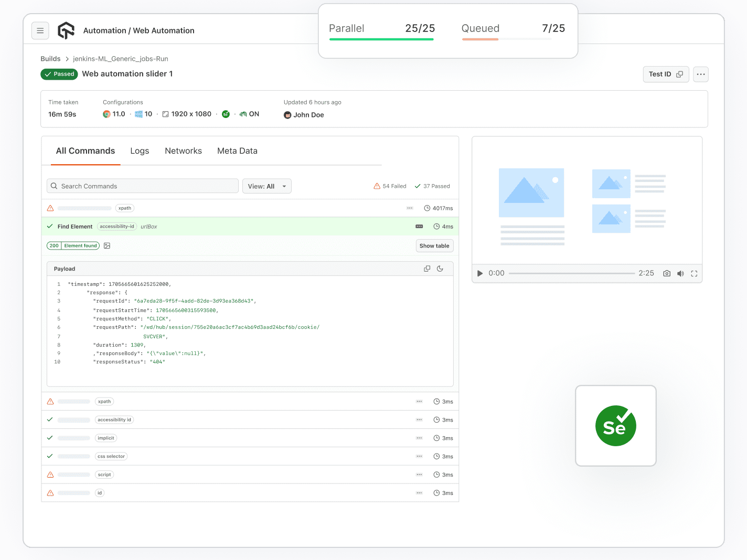Open the Meta Data tab
This screenshot has height=560, width=747.
[x=237, y=151]
